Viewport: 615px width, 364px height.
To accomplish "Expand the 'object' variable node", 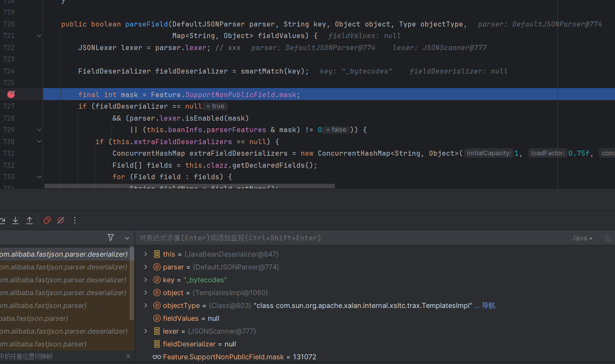I will coord(146,293).
